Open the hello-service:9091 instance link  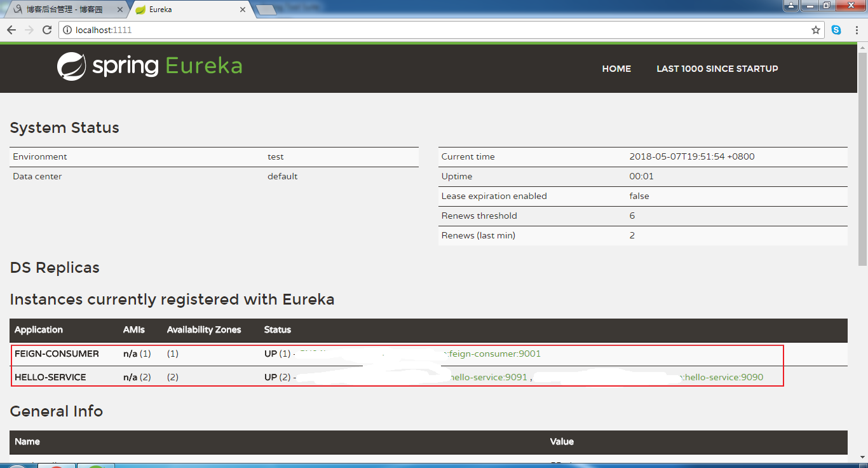[488, 377]
